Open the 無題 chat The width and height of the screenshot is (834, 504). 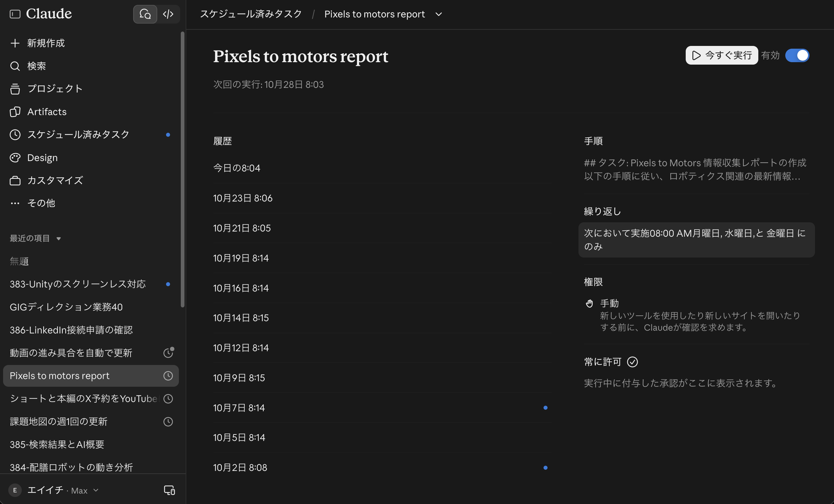point(91,261)
